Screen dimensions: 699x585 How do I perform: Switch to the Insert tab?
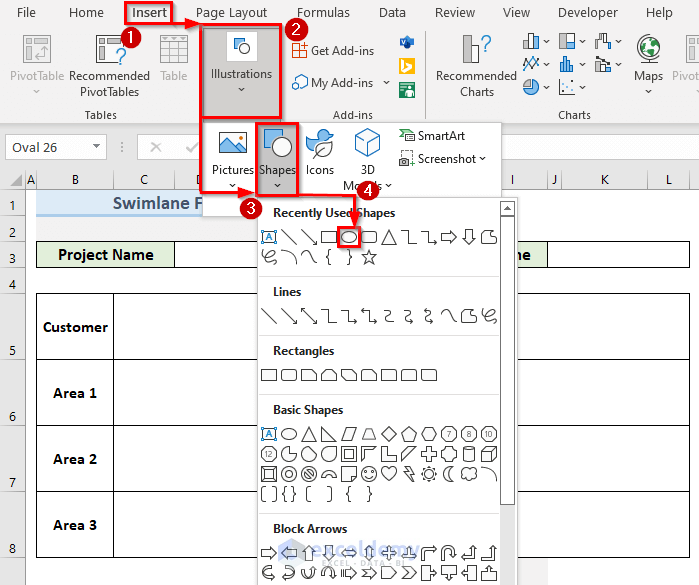(149, 12)
